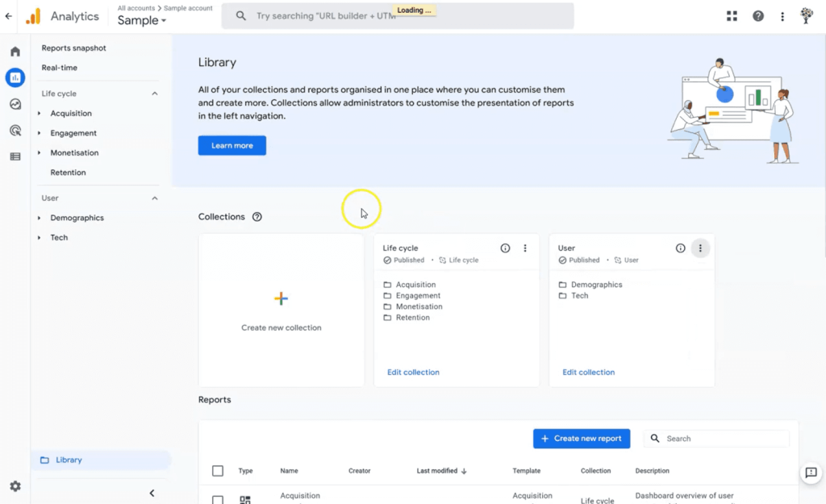Click Tech folder in User card
Viewport: 826px width, 504px height.
[x=574, y=295]
